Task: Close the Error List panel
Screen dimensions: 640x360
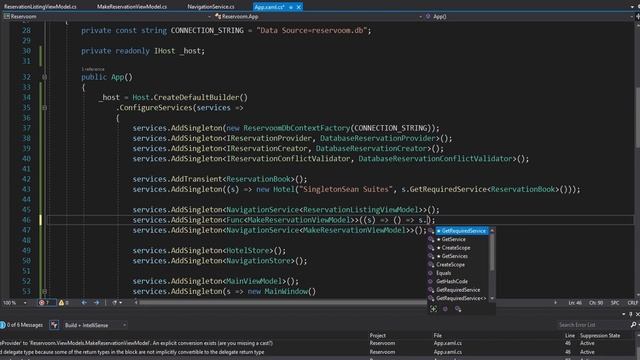Action: point(638,314)
